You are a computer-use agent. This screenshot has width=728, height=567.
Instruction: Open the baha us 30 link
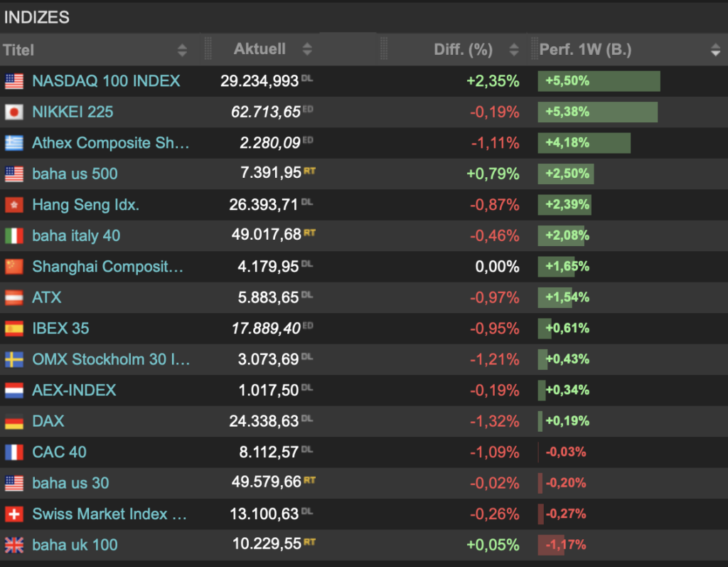pyautogui.click(x=70, y=483)
